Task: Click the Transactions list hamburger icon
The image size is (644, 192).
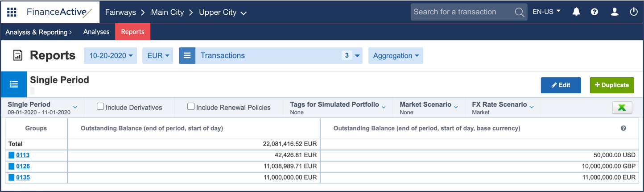Action: pyautogui.click(x=187, y=55)
